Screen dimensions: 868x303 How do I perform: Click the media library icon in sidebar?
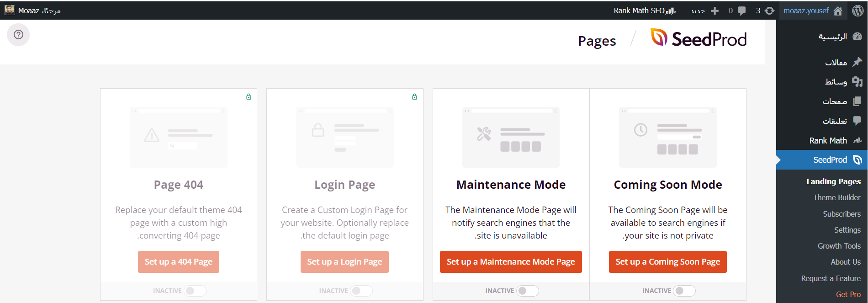(x=857, y=81)
